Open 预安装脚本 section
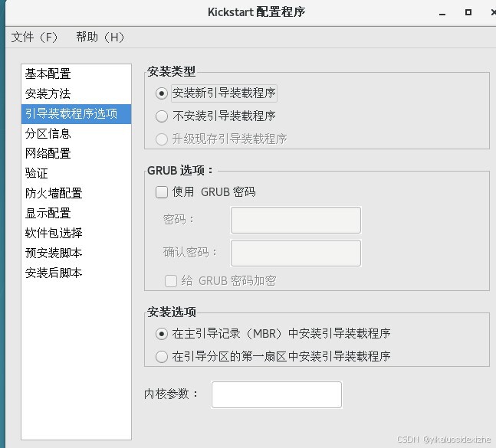 pos(76,253)
